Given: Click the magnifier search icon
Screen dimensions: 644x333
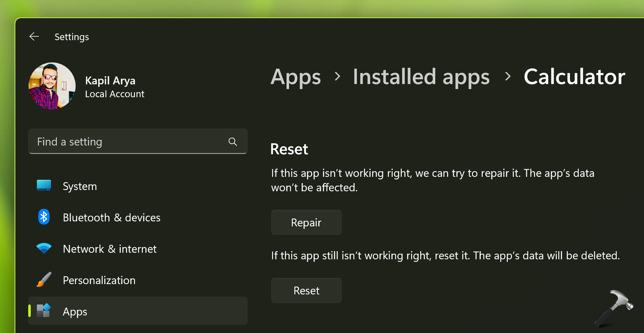Looking at the screenshot, I should (x=233, y=142).
